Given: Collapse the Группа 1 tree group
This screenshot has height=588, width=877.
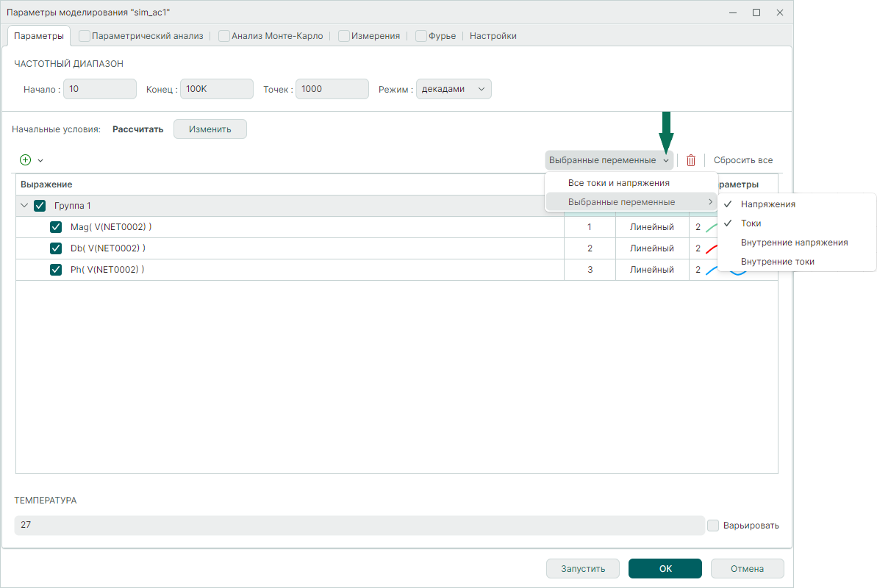Looking at the screenshot, I should click(24, 207).
